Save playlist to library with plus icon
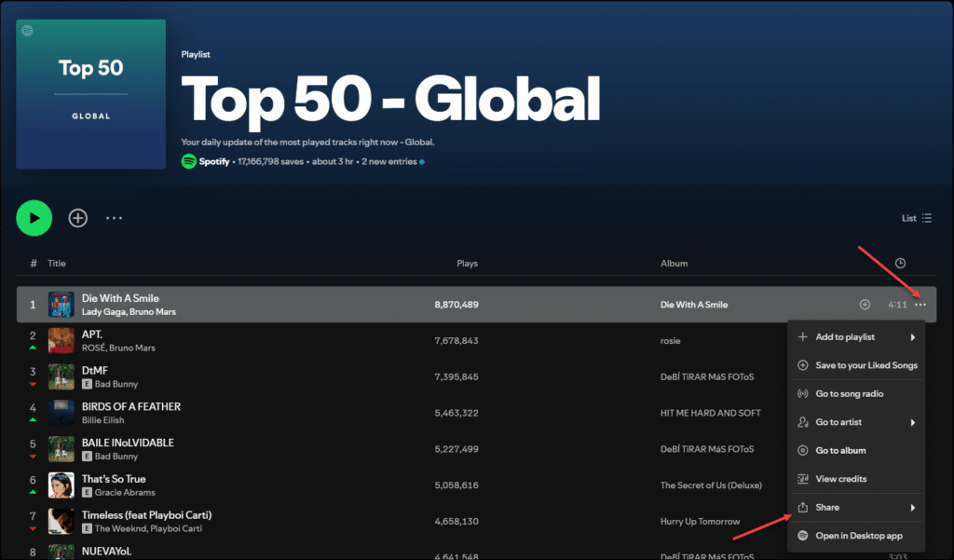Screen dimensions: 954x560 click(x=78, y=218)
